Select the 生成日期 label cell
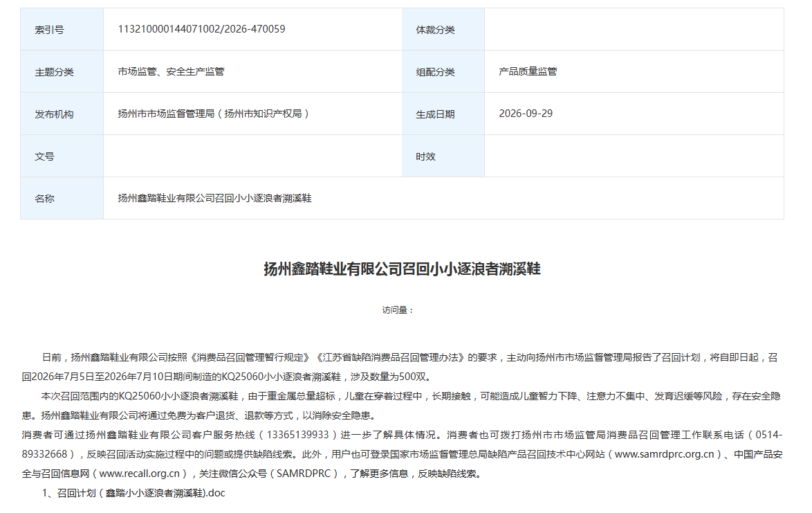The width and height of the screenshot is (812, 513). pos(443,114)
